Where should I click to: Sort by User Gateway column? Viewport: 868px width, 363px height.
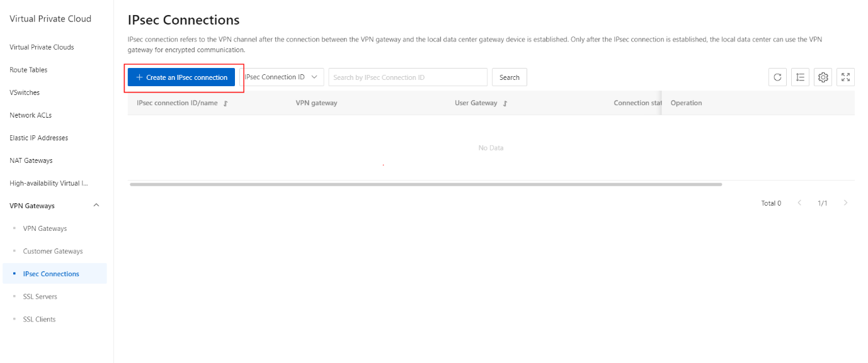click(x=505, y=103)
